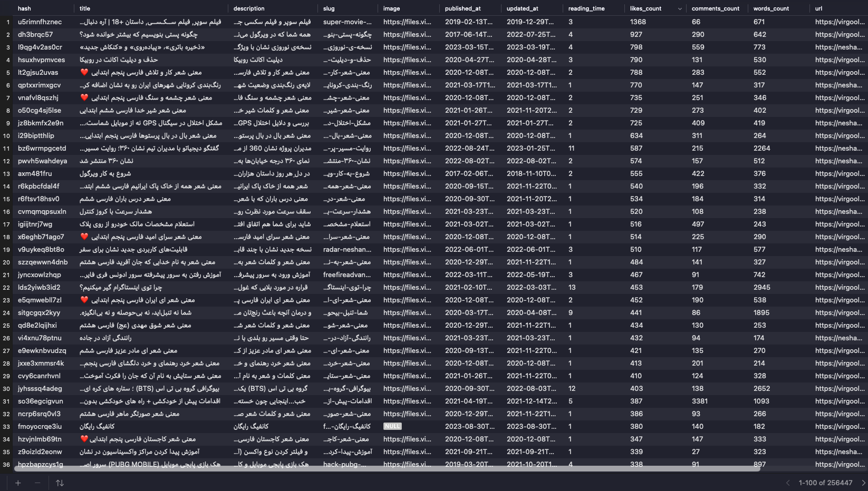
Task: Click the remove row minus icon
Action: 37,483
